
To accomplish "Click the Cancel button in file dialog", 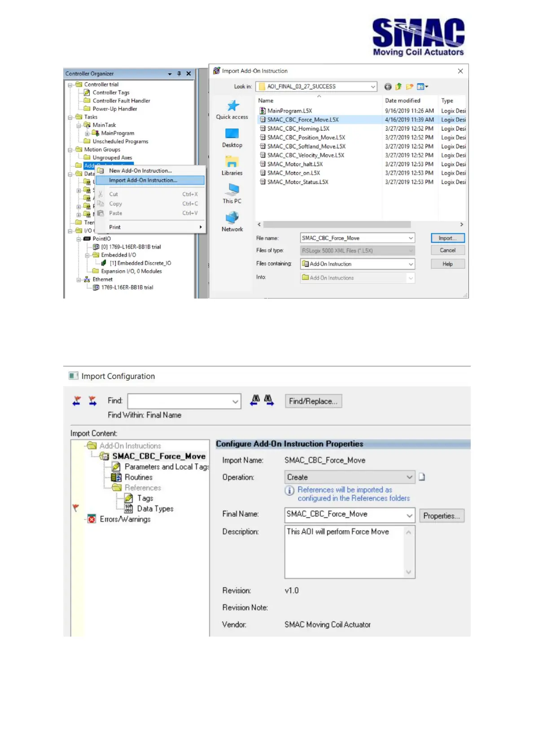I will [447, 251].
